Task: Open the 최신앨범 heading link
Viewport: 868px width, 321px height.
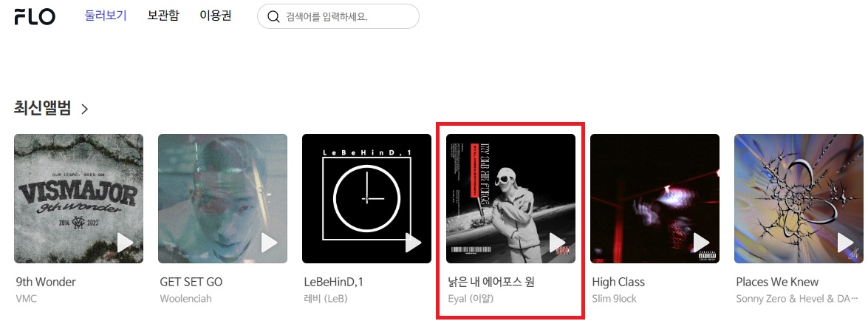Action: click(43, 108)
